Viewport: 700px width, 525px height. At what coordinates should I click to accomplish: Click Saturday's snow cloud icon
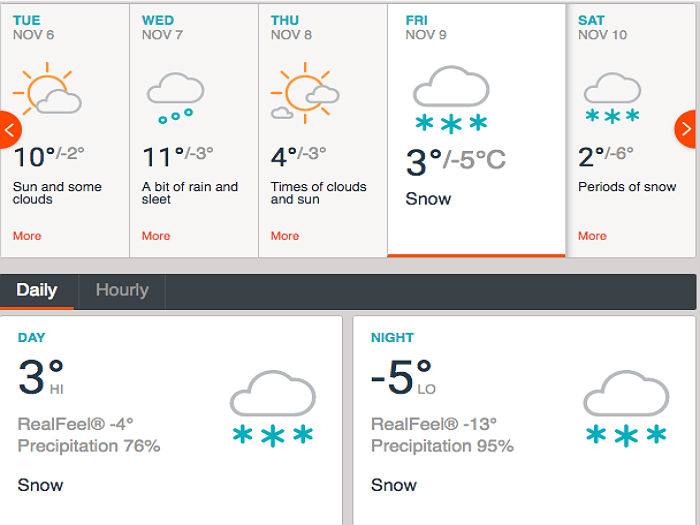[612, 98]
